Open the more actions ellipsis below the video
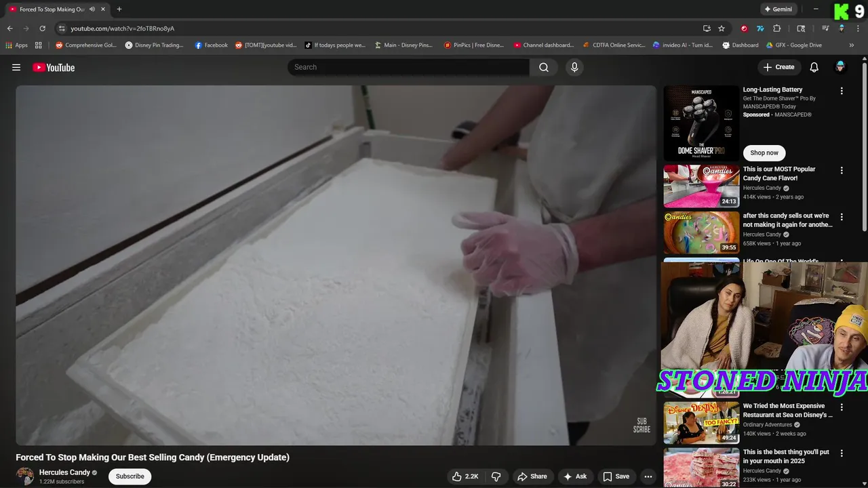The height and width of the screenshot is (488, 868). pos(648,476)
